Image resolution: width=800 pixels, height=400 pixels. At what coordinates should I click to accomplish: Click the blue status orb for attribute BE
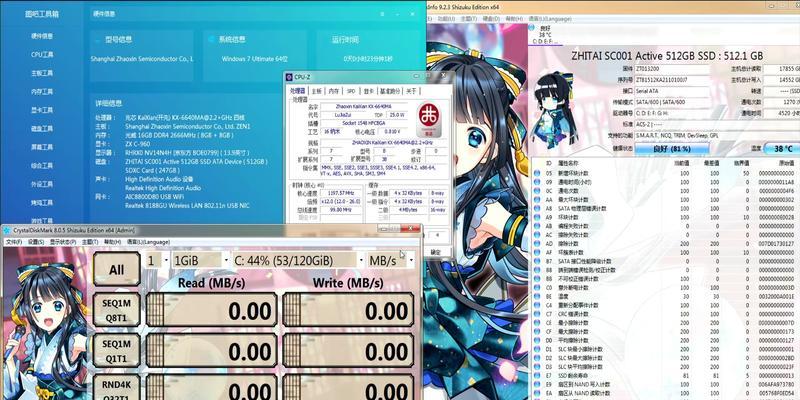coord(537,296)
